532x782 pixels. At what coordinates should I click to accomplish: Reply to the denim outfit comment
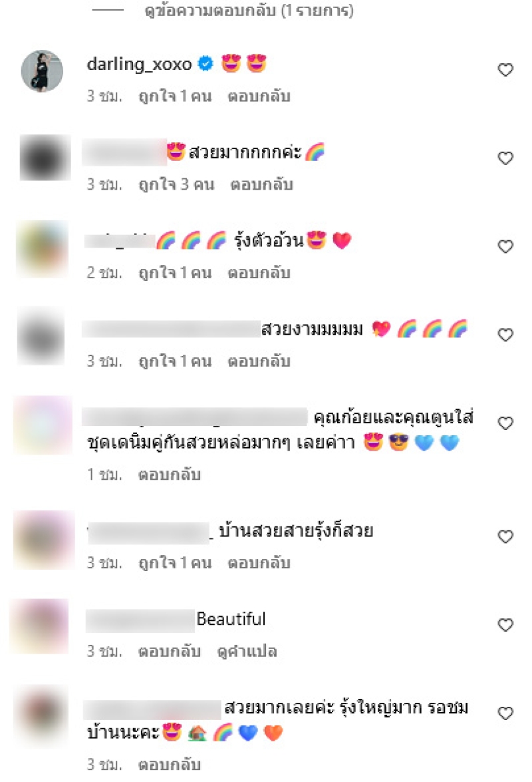(170, 475)
